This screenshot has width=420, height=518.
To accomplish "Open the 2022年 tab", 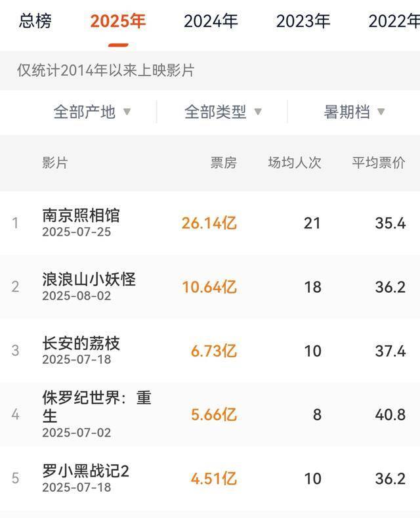I will (x=394, y=21).
